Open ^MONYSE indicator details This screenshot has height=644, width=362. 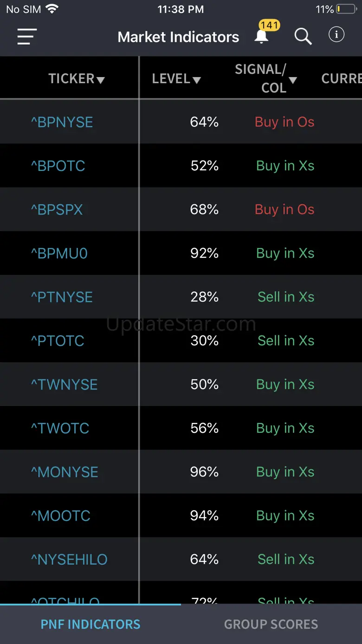[x=65, y=472]
